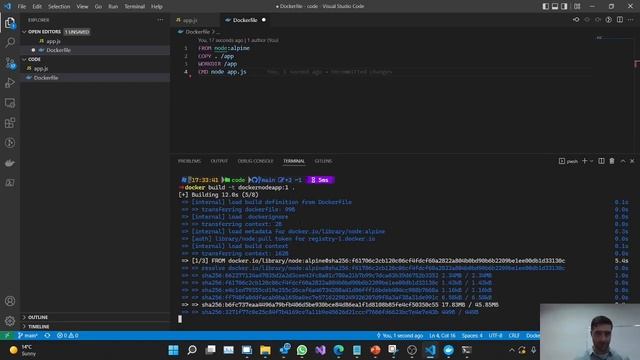The image size is (640, 360).
Task: Maximize the panel with up chevron
Action: (623, 161)
